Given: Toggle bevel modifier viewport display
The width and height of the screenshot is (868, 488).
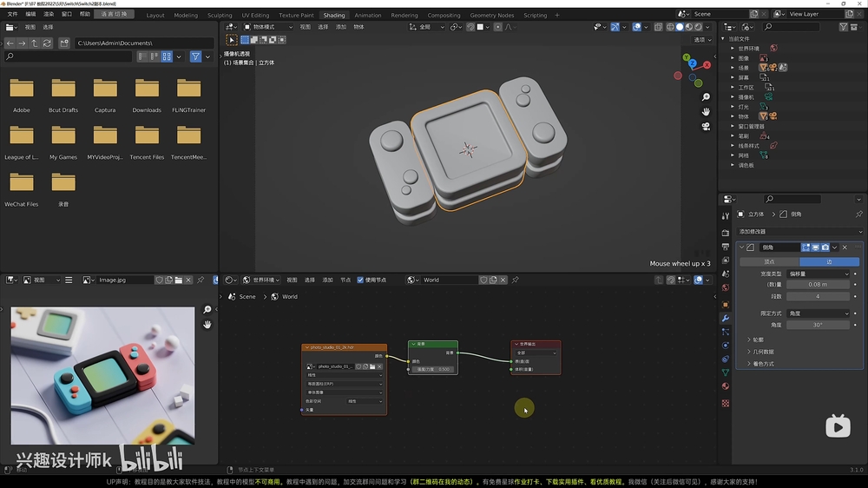Looking at the screenshot, I should (x=815, y=247).
